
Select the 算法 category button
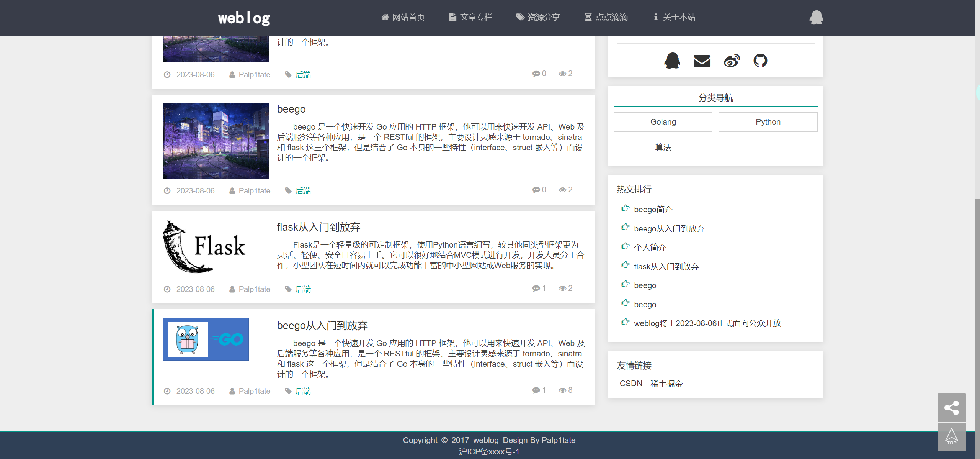click(x=663, y=147)
